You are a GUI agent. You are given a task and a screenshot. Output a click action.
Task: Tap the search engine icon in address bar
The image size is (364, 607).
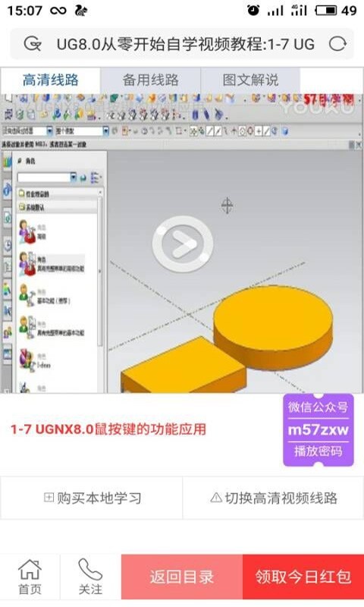(x=33, y=44)
